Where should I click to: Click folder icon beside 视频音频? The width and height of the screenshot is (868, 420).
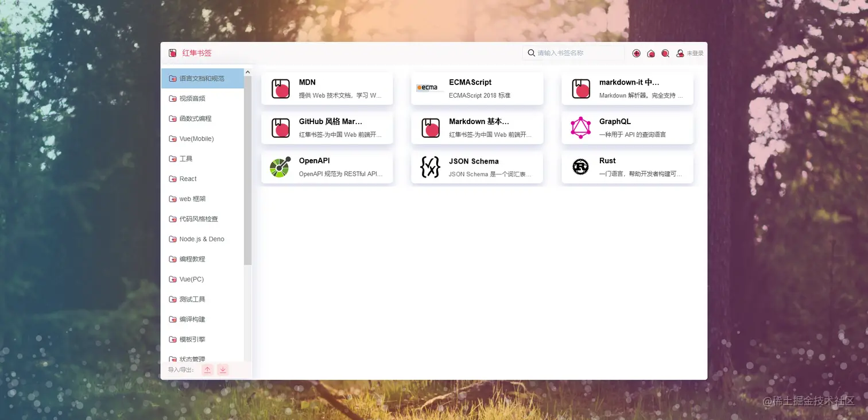(172, 98)
